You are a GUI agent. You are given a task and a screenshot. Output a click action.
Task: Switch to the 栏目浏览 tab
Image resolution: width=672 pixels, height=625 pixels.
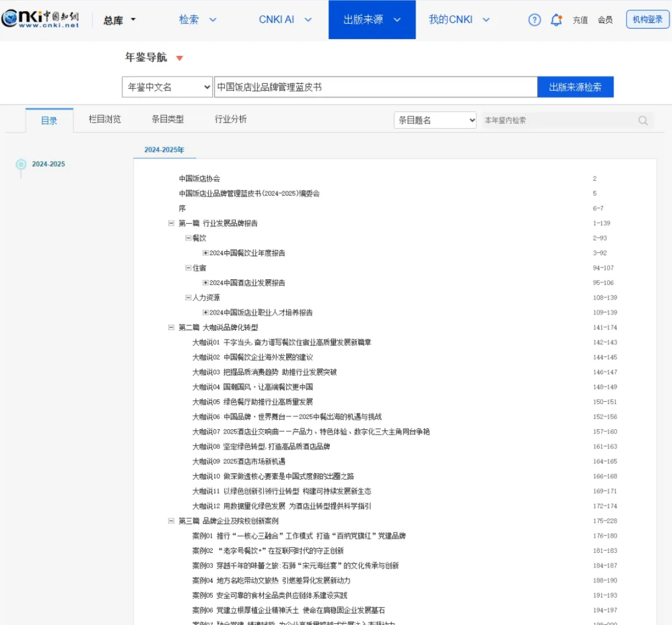click(103, 119)
